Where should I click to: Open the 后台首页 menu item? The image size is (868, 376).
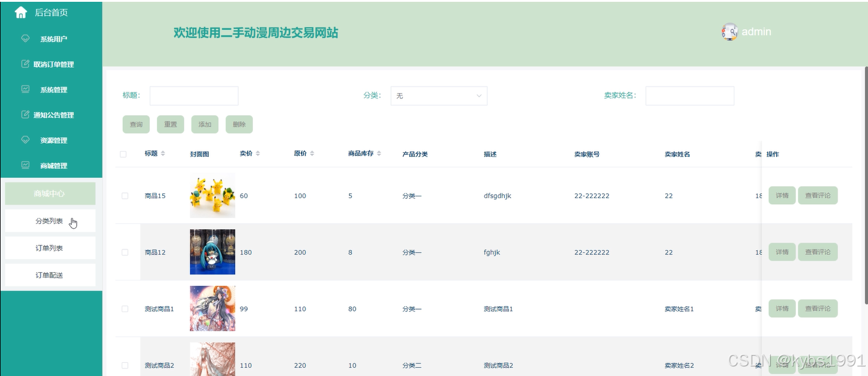51,13
